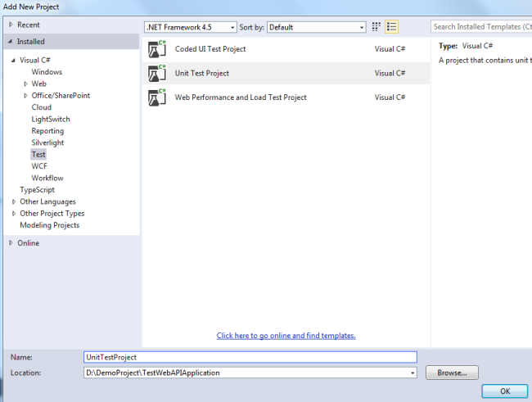Select Web category in tree

pos(39,84)
